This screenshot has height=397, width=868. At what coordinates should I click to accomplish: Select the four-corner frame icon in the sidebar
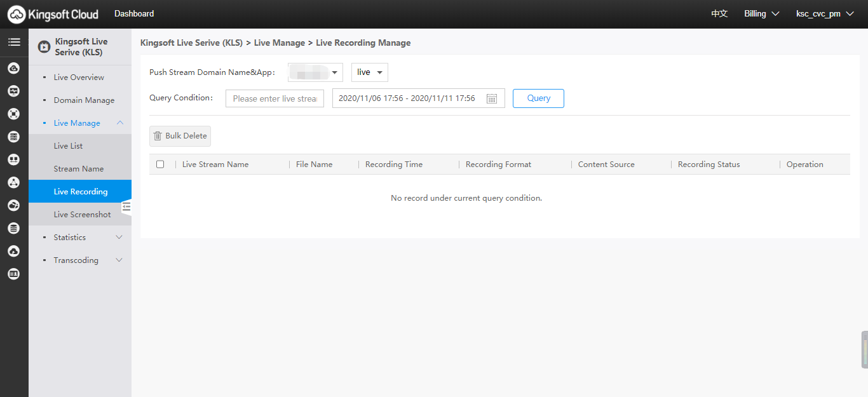point(14,114)
